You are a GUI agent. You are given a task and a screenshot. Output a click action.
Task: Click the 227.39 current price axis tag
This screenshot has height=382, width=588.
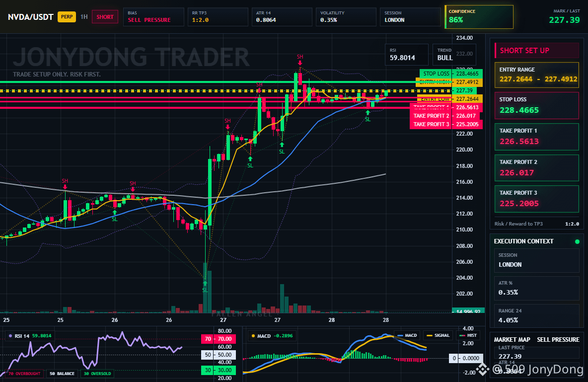point(465,90)
